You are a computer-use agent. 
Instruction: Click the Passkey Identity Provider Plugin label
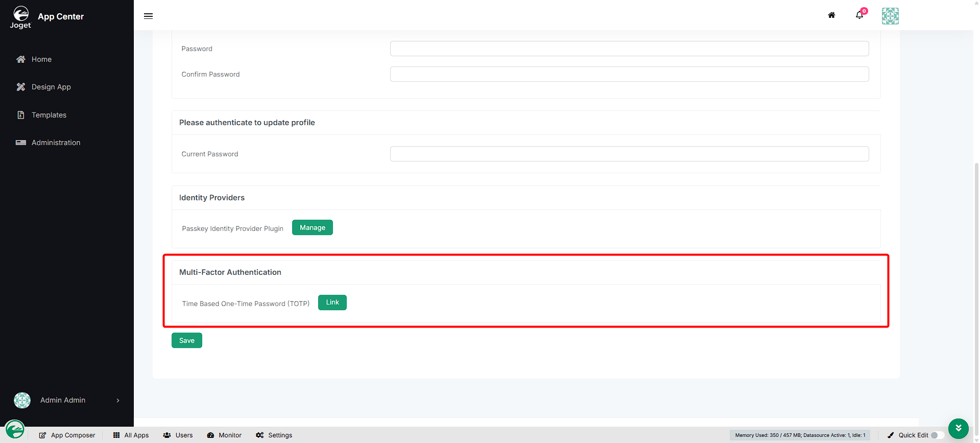pyautogui.click(x=232, y=228)
